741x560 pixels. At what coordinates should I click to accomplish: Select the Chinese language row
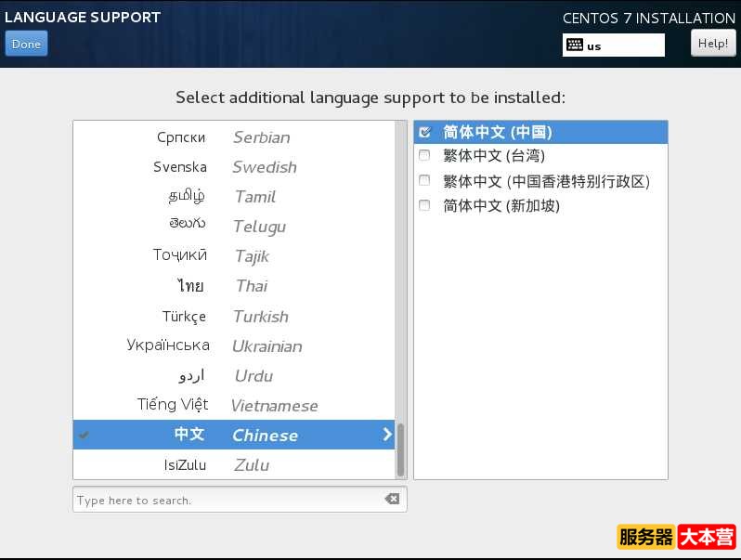tap(234, 435)
